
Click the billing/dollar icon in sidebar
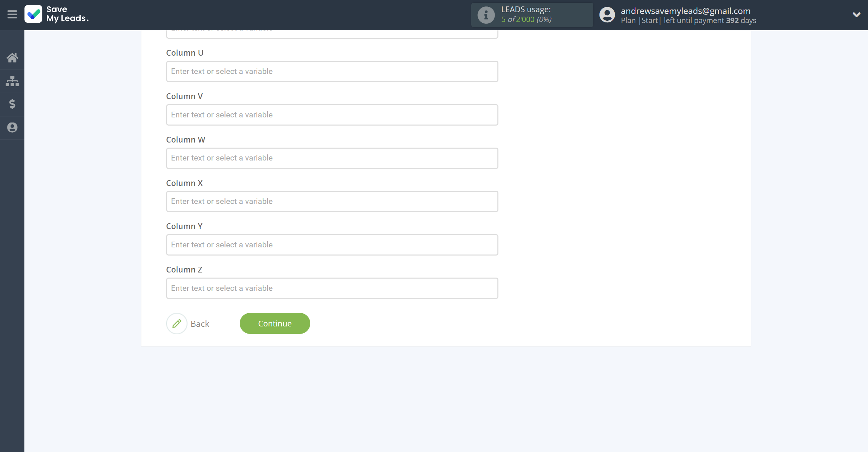point(13,104)
